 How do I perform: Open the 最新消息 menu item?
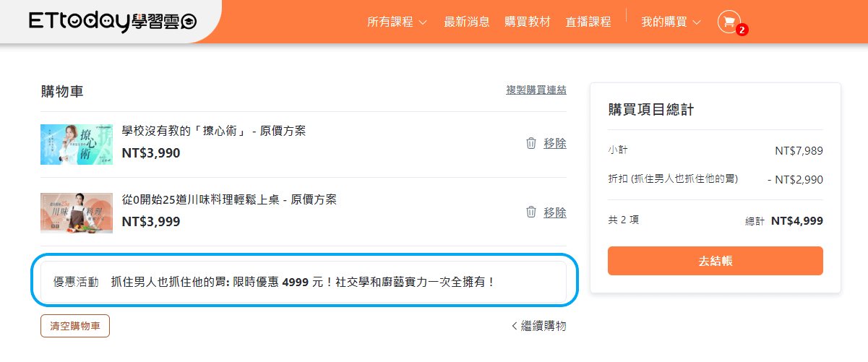467,22
